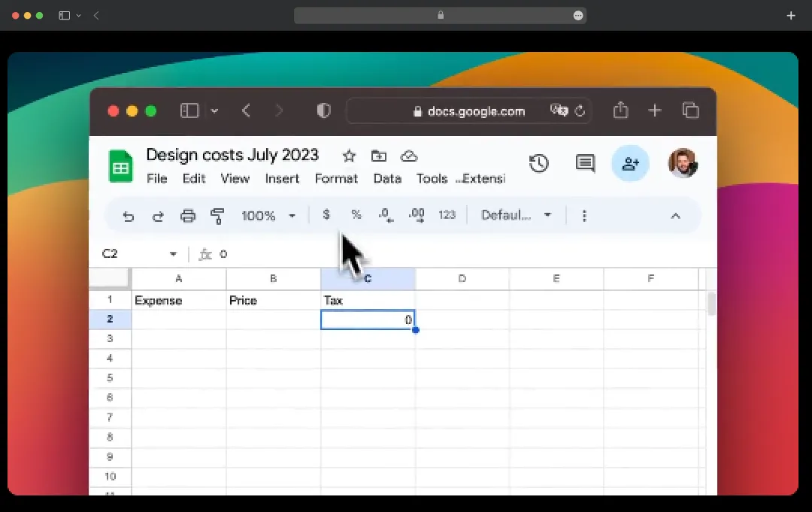Click docs.google.com address bar
The image size is (812, 512).
pyautogui.click(x=469, y=111)
